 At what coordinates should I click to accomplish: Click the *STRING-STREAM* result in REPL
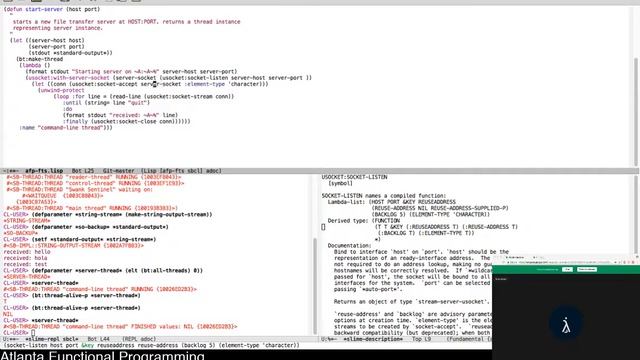[27, 220]
